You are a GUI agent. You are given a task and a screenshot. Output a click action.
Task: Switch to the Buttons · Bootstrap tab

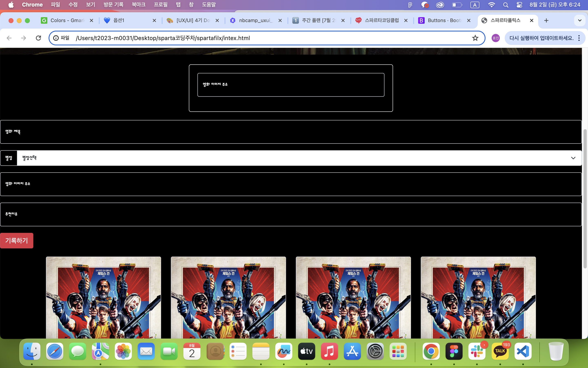[444, 20]
